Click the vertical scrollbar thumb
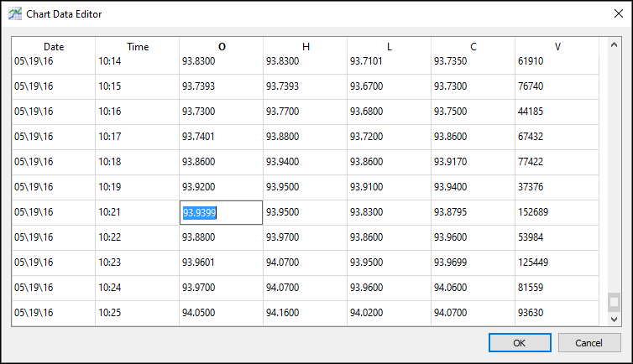The image size is (633, 364). (x=614, y=302)
